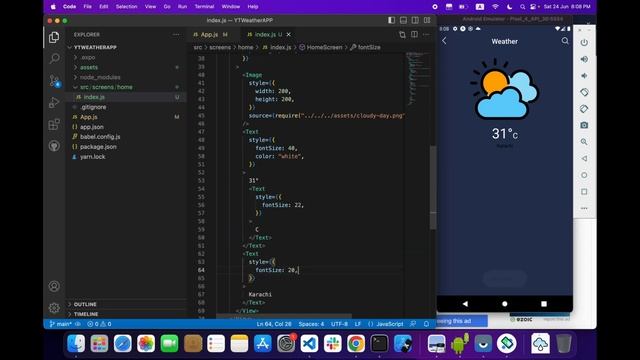This screenshot has width=640, height=360.
Task: Open Explorer more actions ellipsis
Action: [x=176, y=35]
